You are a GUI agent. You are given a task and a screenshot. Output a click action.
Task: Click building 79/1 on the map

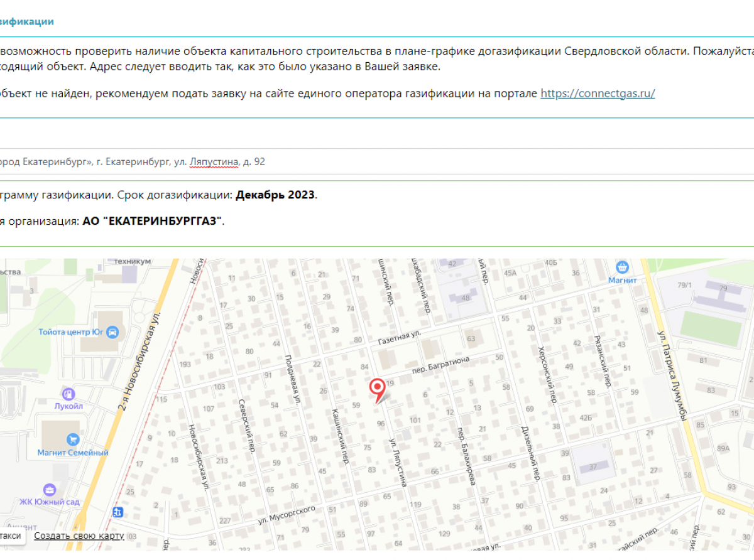(684, 284)
